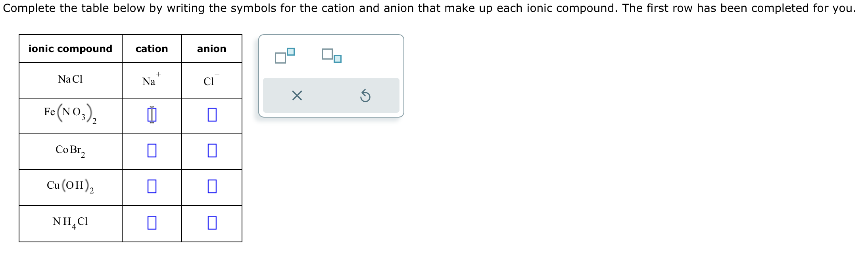The width and height of the screenshot is (868, 259).
Task: Choose superscript mode for entering ion charges
Action: [x=284, y=56]
